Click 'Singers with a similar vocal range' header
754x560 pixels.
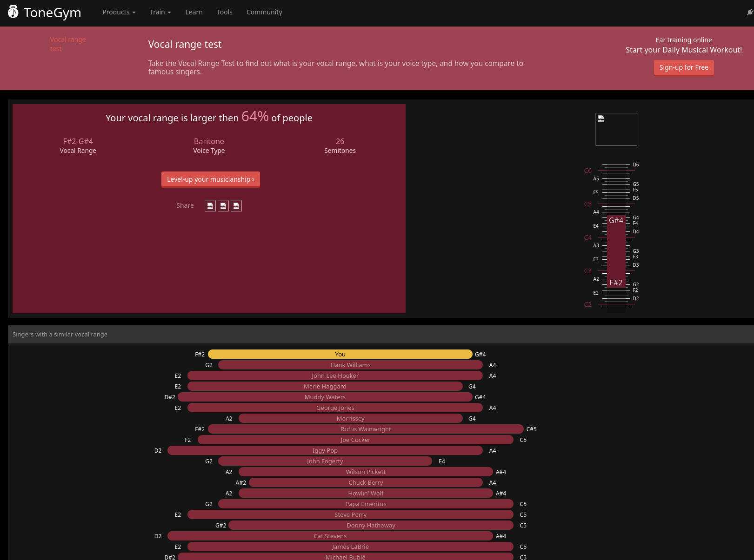(x=60, y=334)
